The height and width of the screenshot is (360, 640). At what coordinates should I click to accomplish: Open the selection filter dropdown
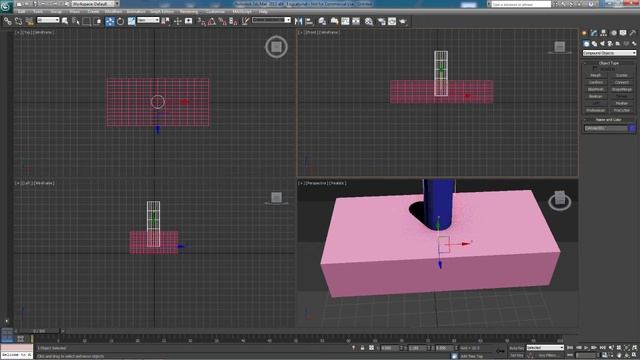[48, 20]
